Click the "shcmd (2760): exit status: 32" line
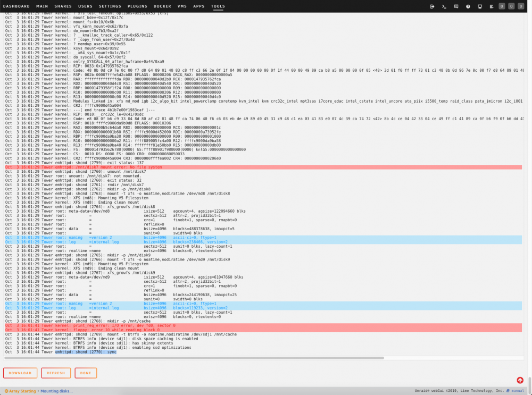Screen dimensions: 532x395 [x=73, y=180]
